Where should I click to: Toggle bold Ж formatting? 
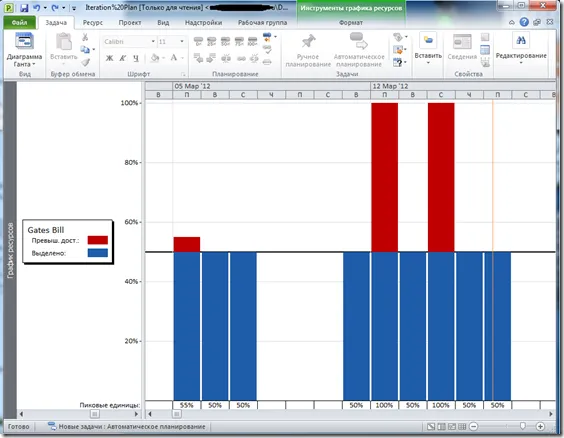click(109, 58)
